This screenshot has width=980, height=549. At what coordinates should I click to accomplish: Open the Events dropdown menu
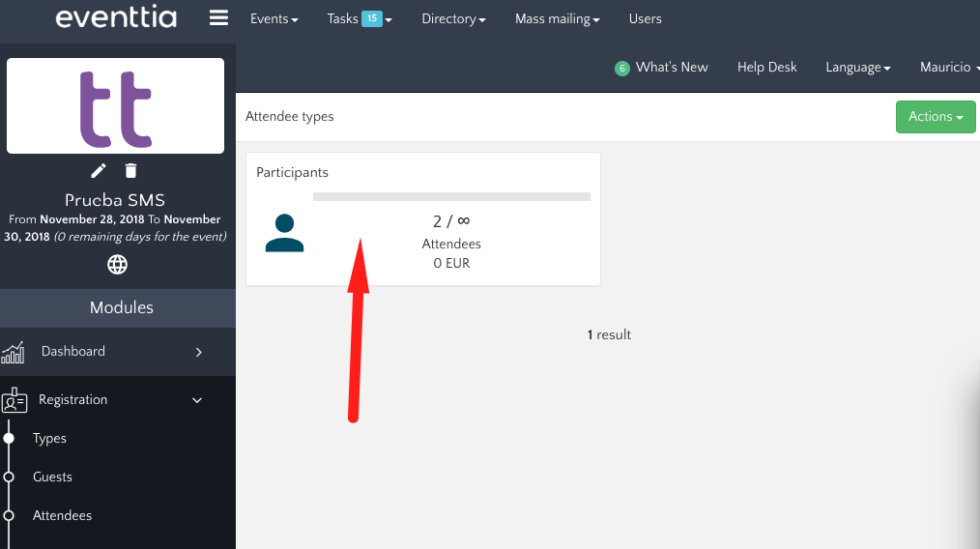[274, 19]
